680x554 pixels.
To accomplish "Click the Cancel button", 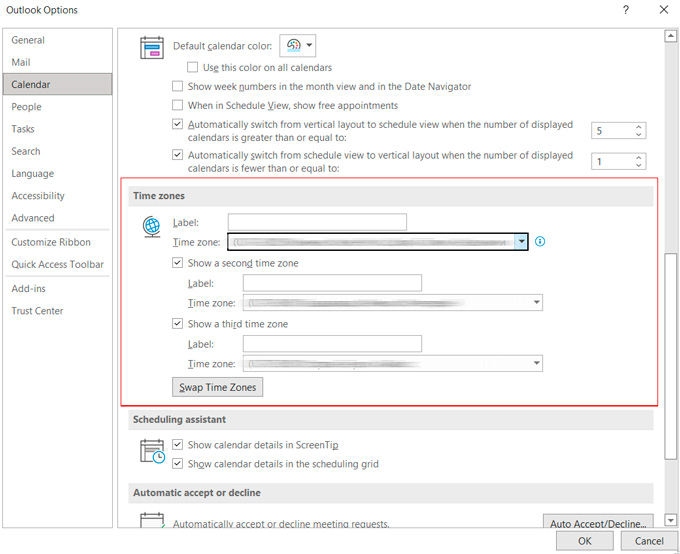I will 649,541.
